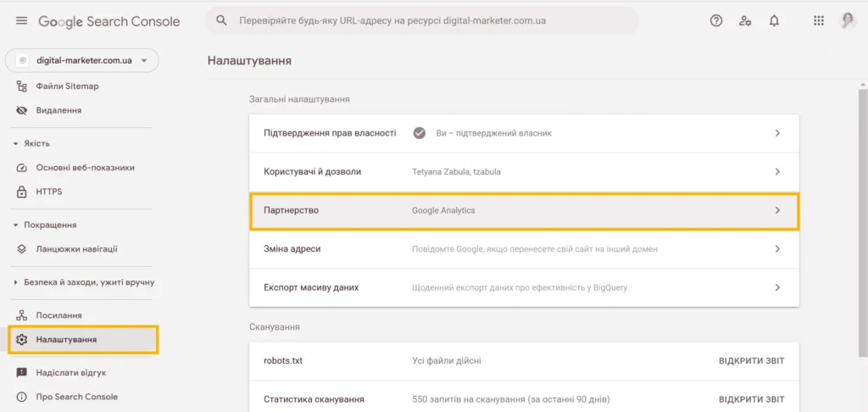Click the search magnifier icon

[221, 21]
